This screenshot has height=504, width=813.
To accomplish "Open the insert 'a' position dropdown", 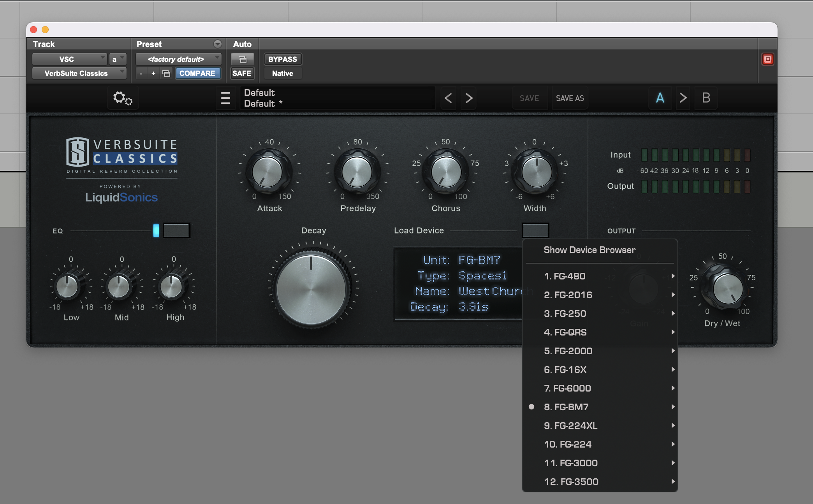I will pyautogui.click(x=118, y=59).
